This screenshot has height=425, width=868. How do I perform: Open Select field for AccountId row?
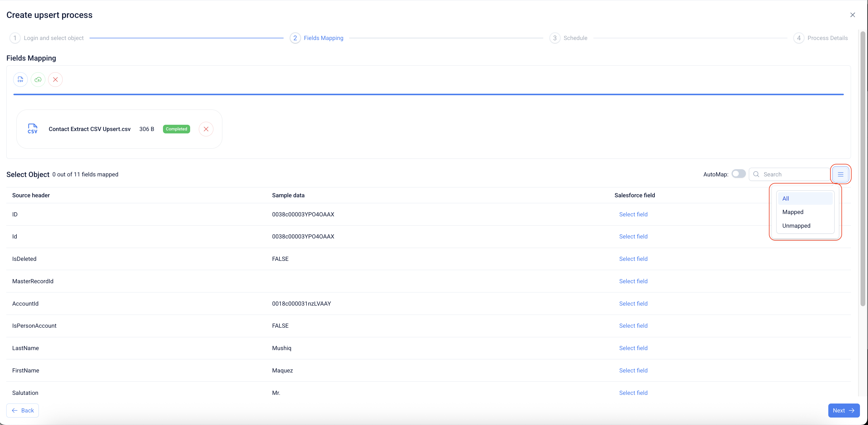point(633,304)
